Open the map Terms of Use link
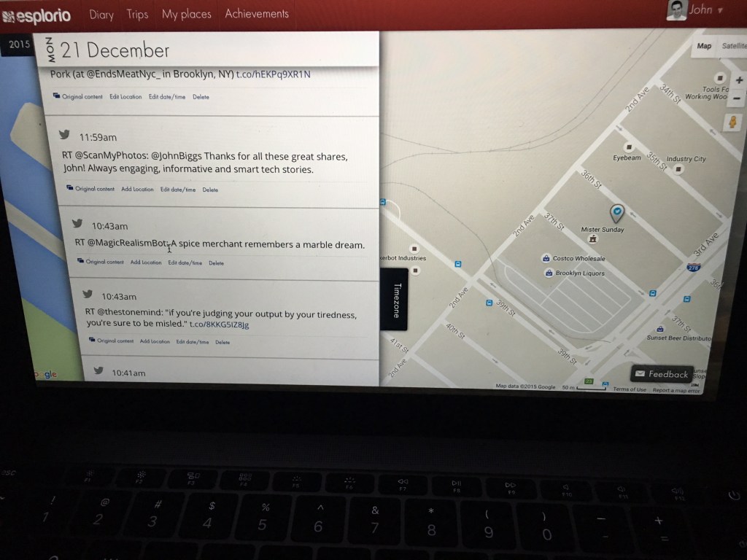The image size is (747, 560). tap(630, 389)
